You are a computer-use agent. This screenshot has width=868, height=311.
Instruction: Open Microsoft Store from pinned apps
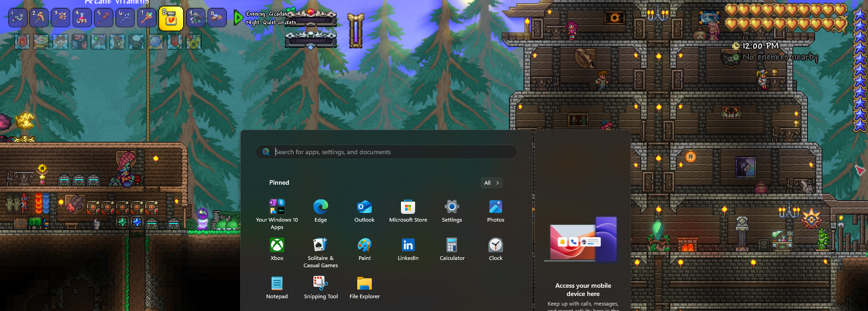coord(408,211)
